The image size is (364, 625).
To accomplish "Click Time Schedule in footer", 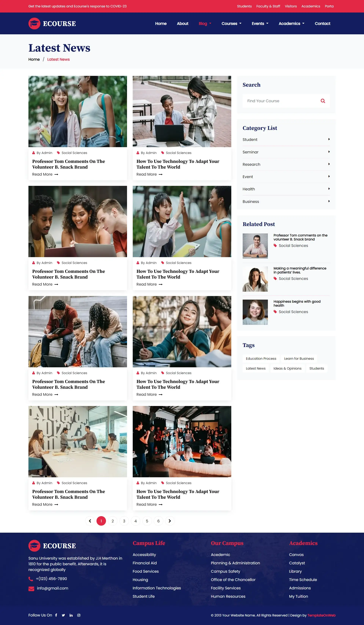I will [303, 580].
